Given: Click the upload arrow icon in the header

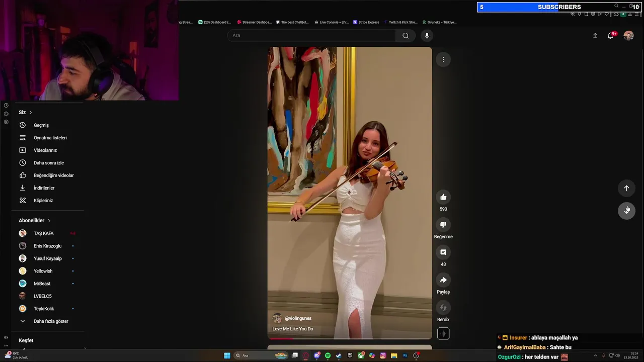Looking at the screenshot, I should pos(595,36).
